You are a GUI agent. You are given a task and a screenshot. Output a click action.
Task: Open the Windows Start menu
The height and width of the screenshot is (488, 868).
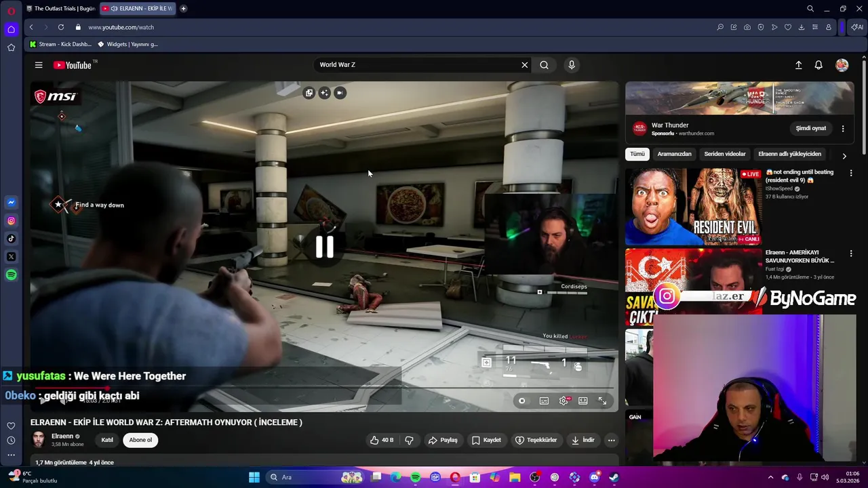click(x=254, y=477)
